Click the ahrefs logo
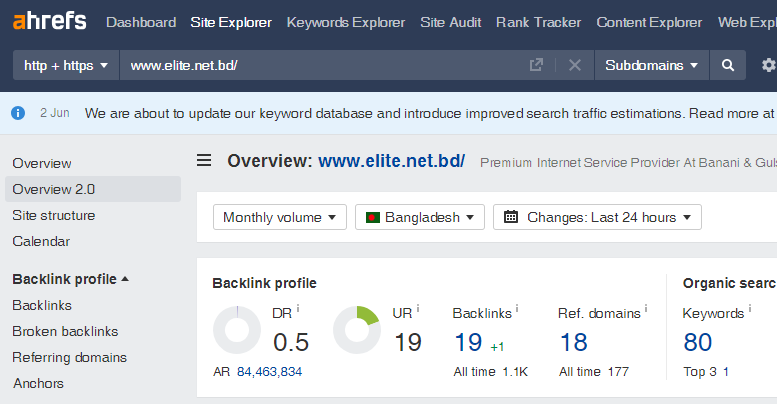The image size is (777, 404). coord(50,21)
